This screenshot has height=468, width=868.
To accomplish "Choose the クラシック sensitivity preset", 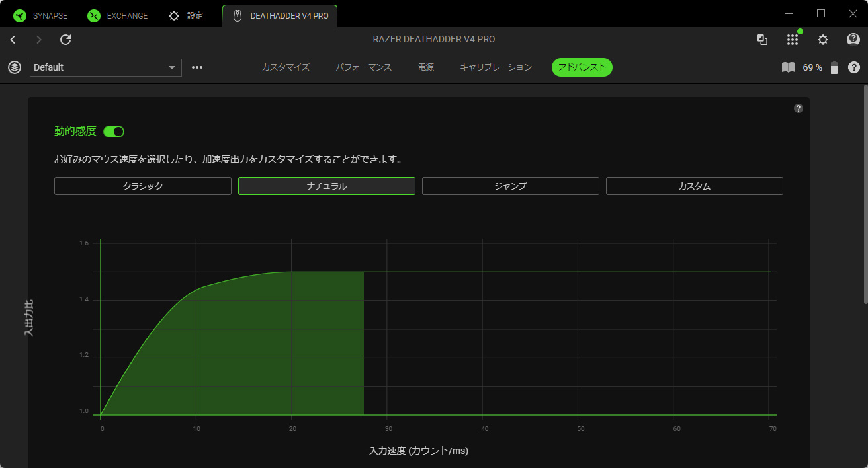I will point(143,186).
